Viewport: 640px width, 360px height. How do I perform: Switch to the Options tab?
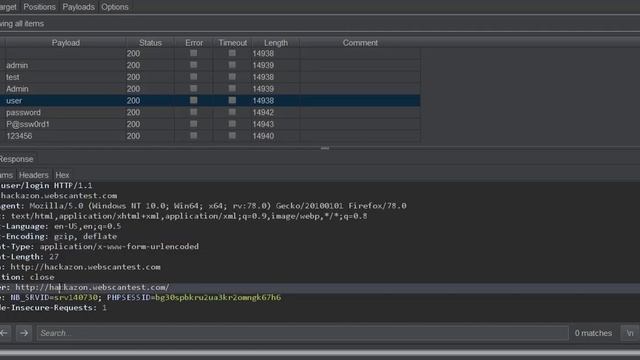115,7
